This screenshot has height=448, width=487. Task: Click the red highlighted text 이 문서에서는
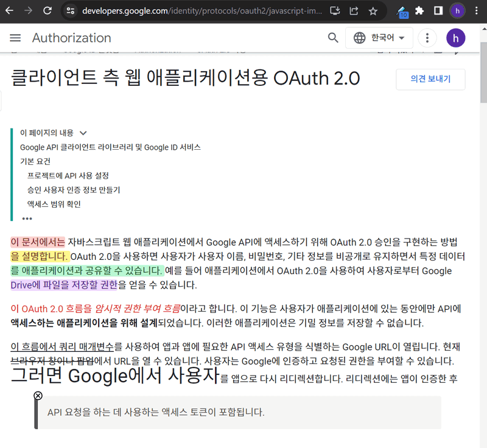pyautogui.click(x=38, y=242)
